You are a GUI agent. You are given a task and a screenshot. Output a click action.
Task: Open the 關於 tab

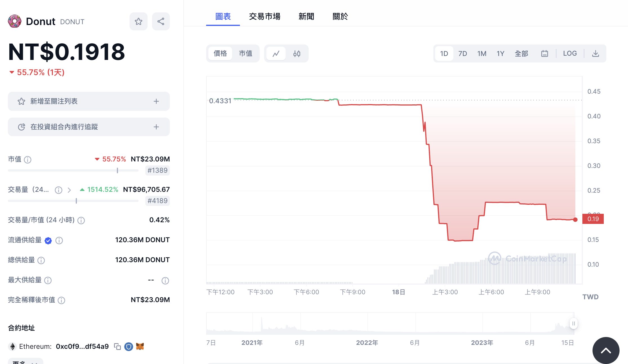tap(340, 16)
